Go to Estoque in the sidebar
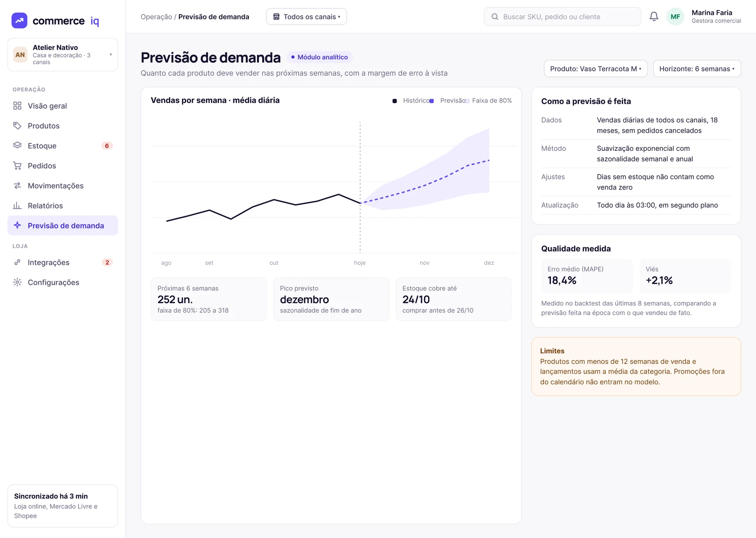The image size is (756, 538). click(x=63, y=146)
